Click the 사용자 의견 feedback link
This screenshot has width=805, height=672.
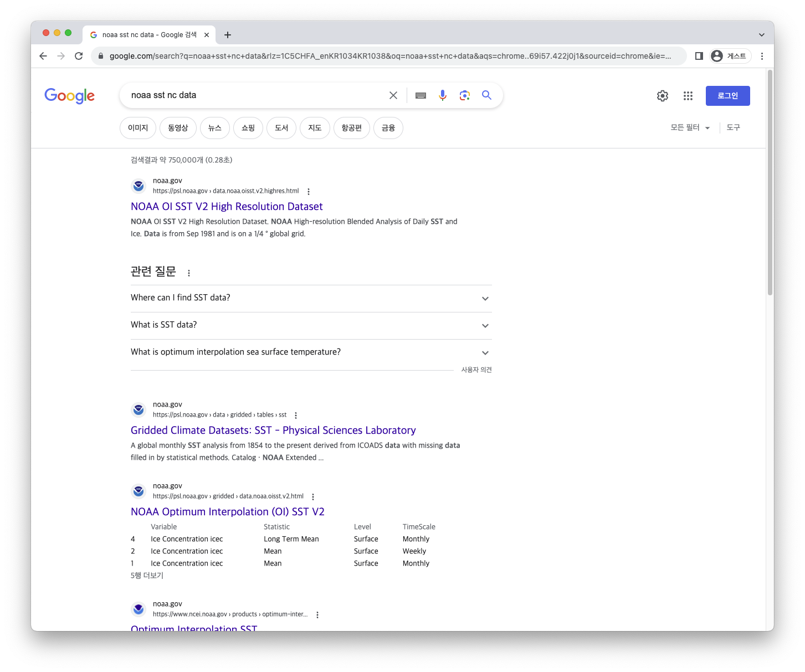tap(476, 370)
